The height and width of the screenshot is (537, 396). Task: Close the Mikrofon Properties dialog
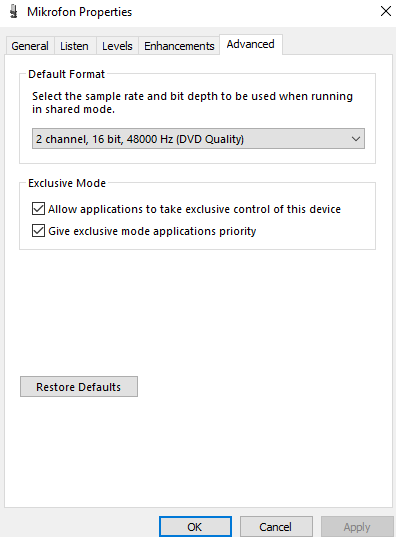(x=386, y=11)
